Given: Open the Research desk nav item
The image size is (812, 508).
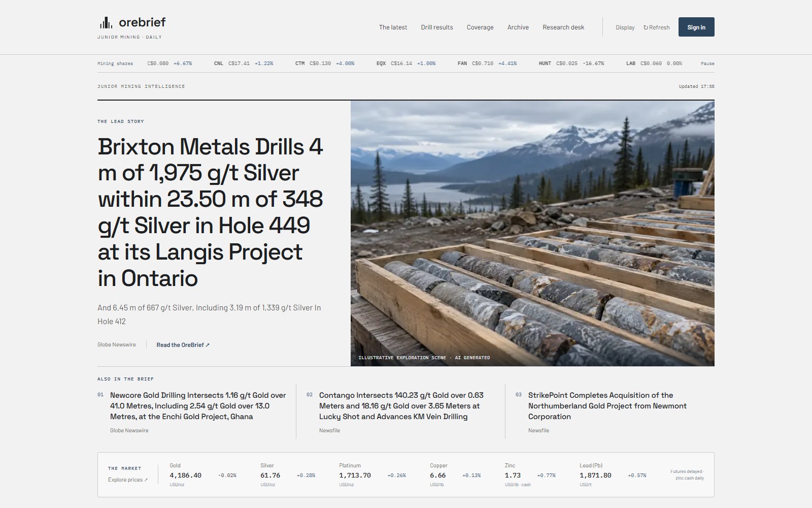Looking at the screenshot, I should pos(563,27).
